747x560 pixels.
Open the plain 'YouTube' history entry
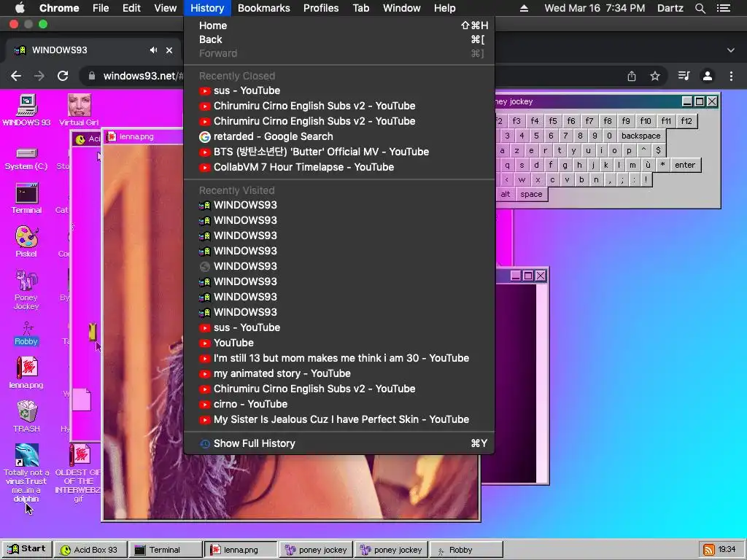[339, 343]
